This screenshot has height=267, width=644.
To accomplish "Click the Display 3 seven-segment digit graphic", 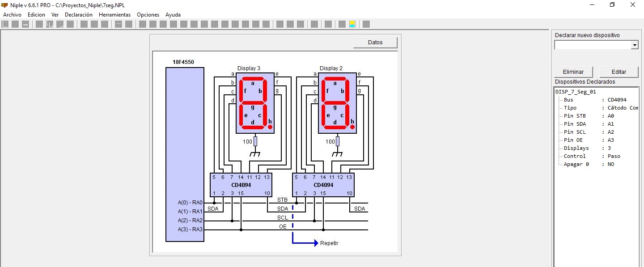I will point(255,103).
